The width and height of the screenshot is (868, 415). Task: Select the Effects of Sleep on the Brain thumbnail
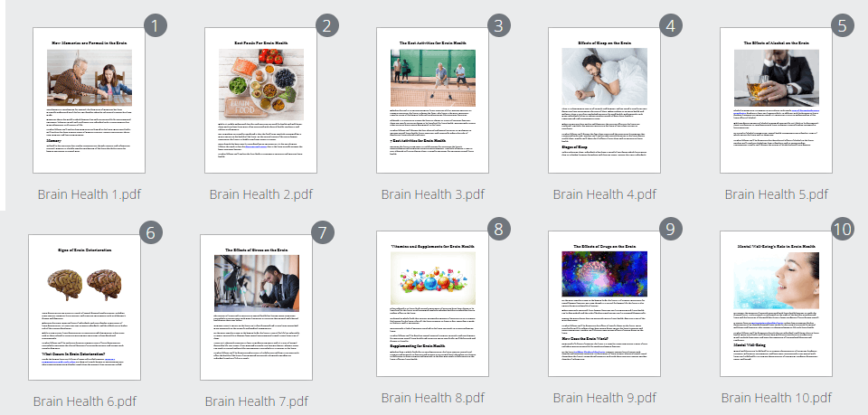point(605,99)
